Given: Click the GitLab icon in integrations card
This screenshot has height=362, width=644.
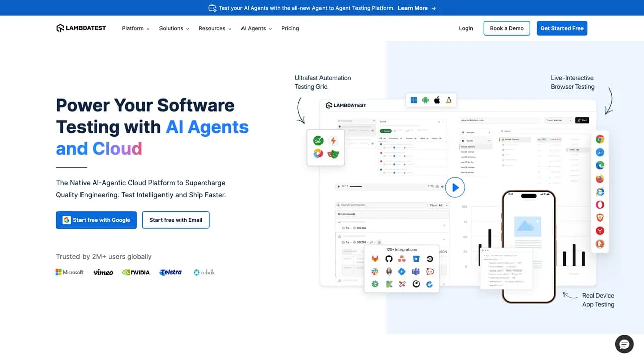Looking at the screenshot, I should 375,259.
